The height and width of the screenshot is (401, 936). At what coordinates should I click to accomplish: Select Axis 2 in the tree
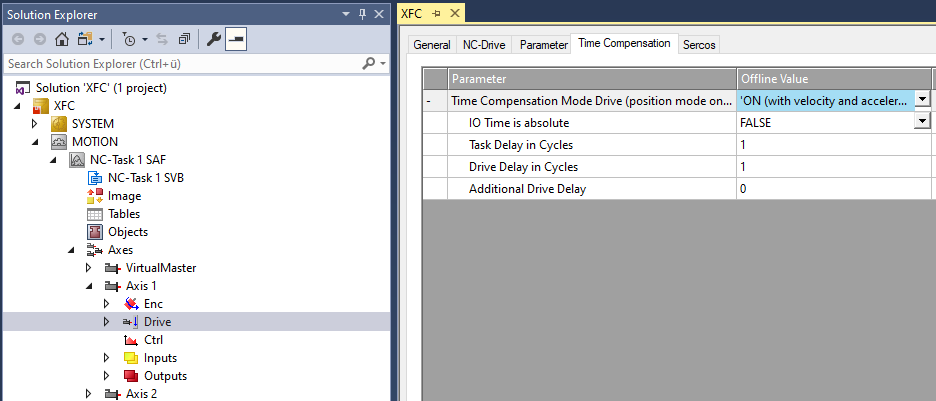(x=141, y=394)
